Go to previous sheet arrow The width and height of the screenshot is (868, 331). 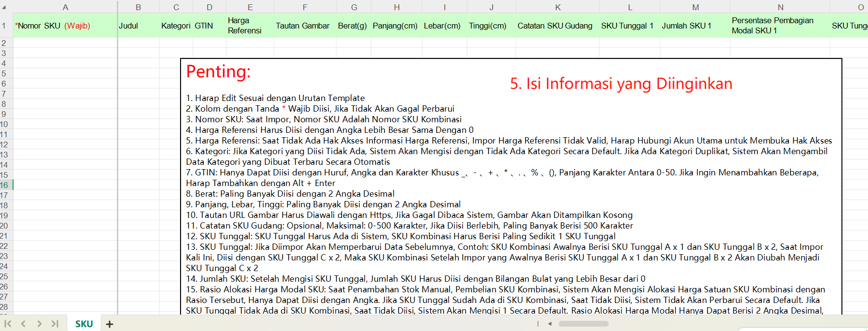(23, 324)
